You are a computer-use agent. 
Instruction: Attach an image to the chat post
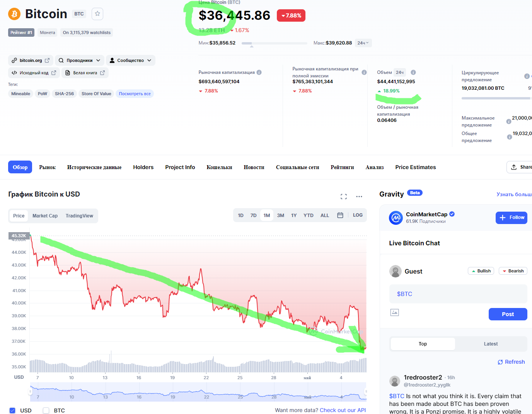[394, 312]
